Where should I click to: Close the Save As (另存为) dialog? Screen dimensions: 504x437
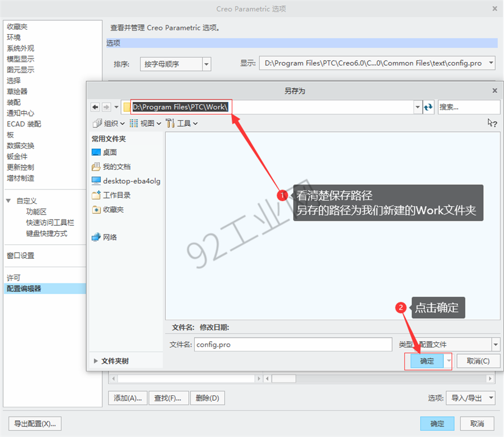click(x=494, y=91)
